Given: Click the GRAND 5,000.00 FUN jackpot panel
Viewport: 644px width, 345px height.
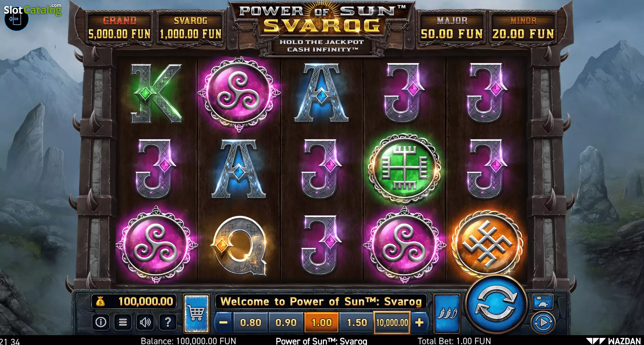Looking at the screenshot, I should (119, 28).
